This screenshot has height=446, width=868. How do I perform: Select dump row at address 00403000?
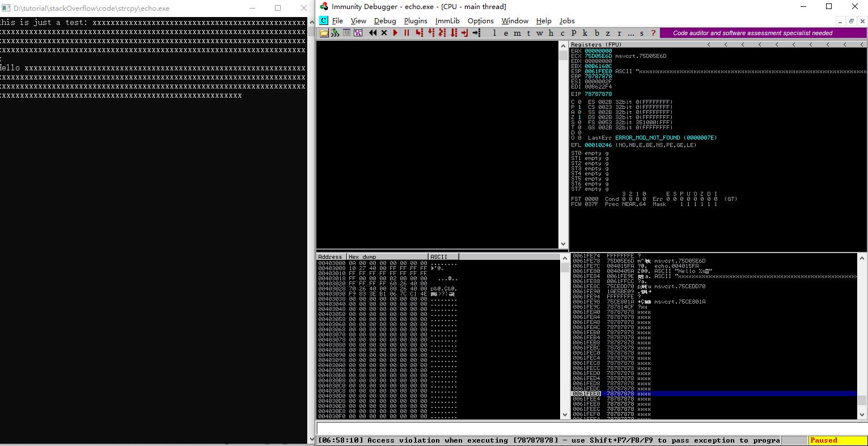(x=387, y=263)
